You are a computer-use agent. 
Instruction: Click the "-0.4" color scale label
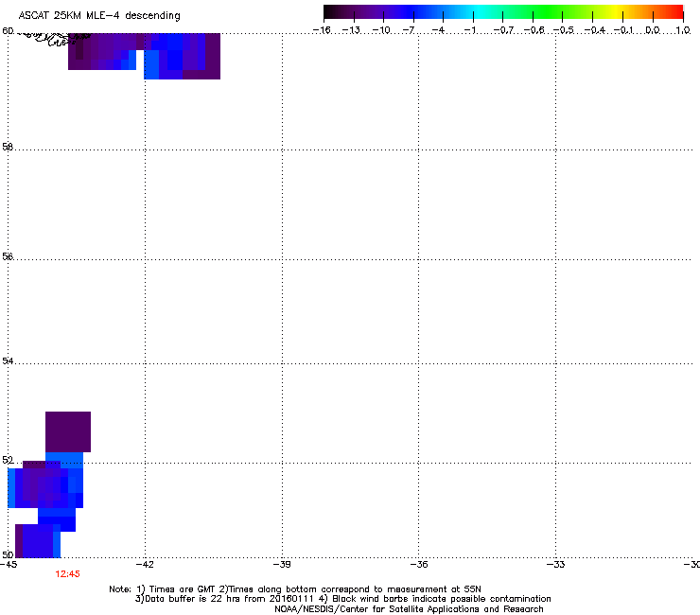pos(595,30)
